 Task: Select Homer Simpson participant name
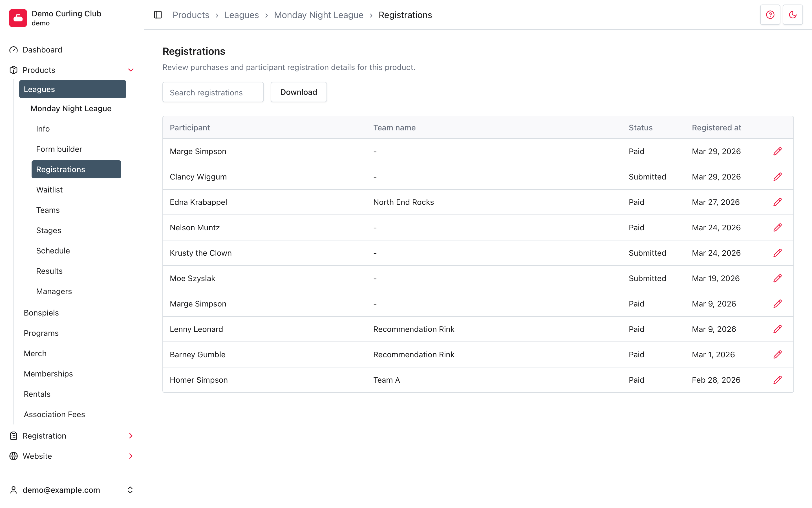[x=199, y=380]
